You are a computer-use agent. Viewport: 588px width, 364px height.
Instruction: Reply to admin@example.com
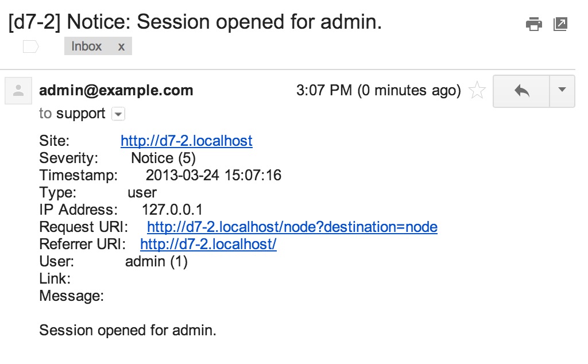[x=521, y=91]
